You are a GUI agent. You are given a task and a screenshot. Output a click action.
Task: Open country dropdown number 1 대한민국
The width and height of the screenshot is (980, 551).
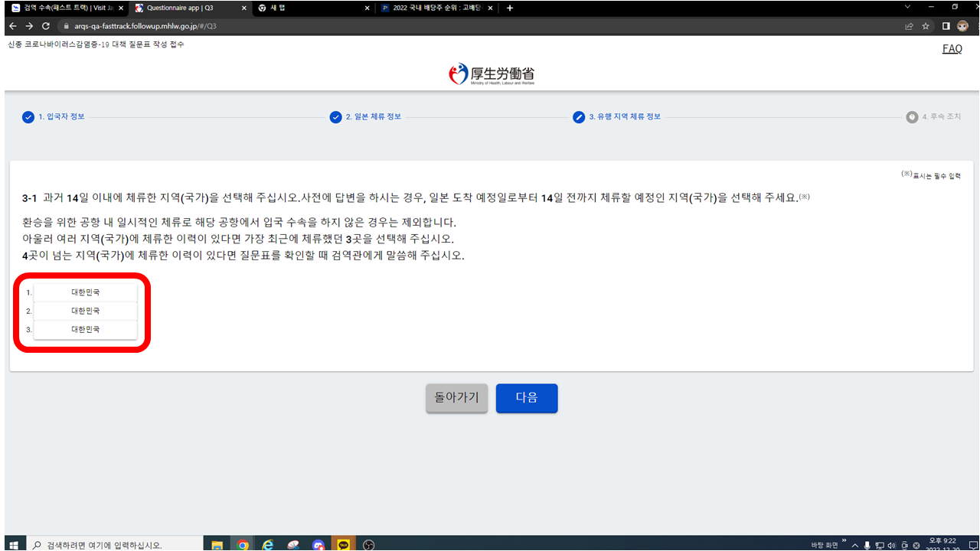(x=85, y=292)
